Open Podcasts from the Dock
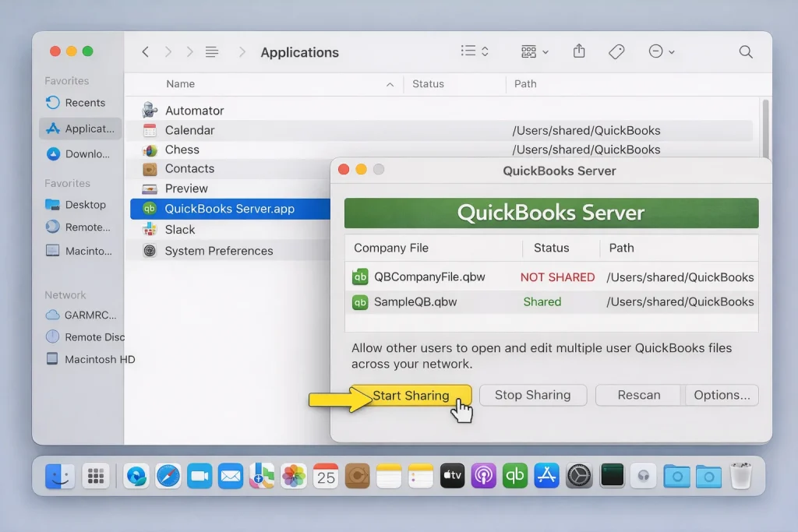This screenshot has width=798, height=532. coord(483,477)
